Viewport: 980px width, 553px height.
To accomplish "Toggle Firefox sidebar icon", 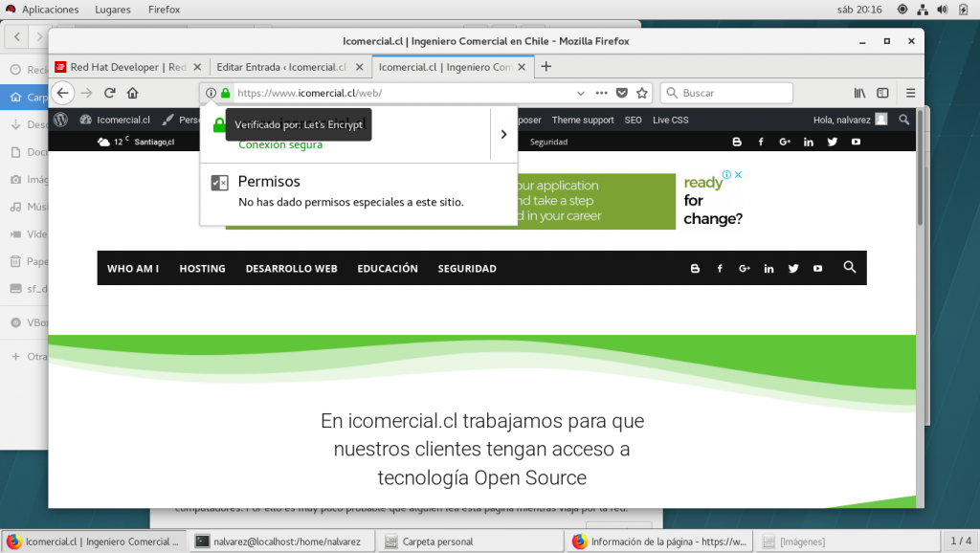I will 882,93.
